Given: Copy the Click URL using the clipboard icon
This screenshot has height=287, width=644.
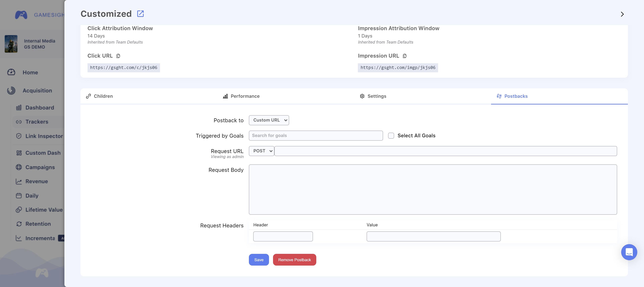Looking at the screenshot, I should [x=118, y=56].
